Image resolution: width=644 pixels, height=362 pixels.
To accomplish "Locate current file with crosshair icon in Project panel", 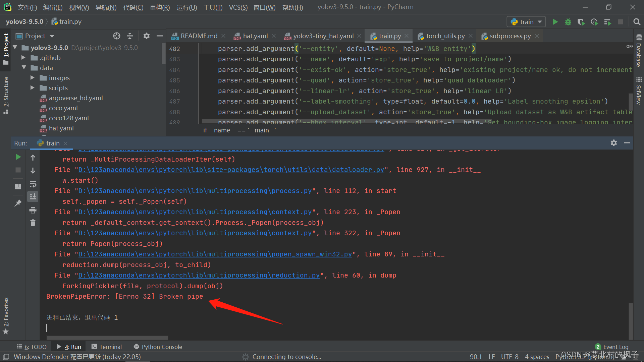I will coord(117,36).
